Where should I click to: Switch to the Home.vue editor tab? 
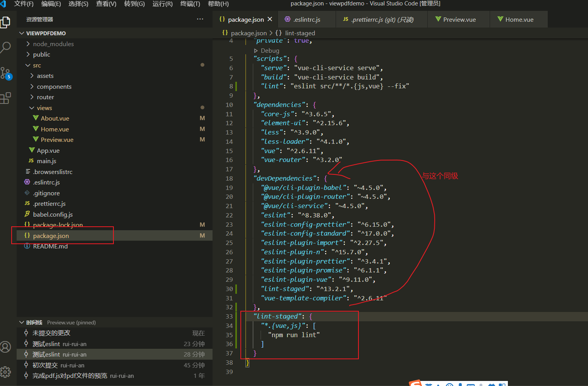[519, 19]
